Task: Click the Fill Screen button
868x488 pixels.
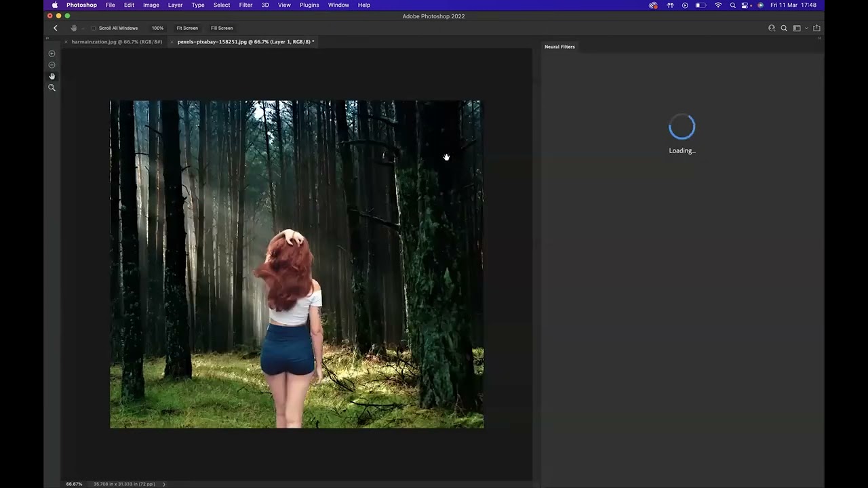Action: click(x=222, y=28)
